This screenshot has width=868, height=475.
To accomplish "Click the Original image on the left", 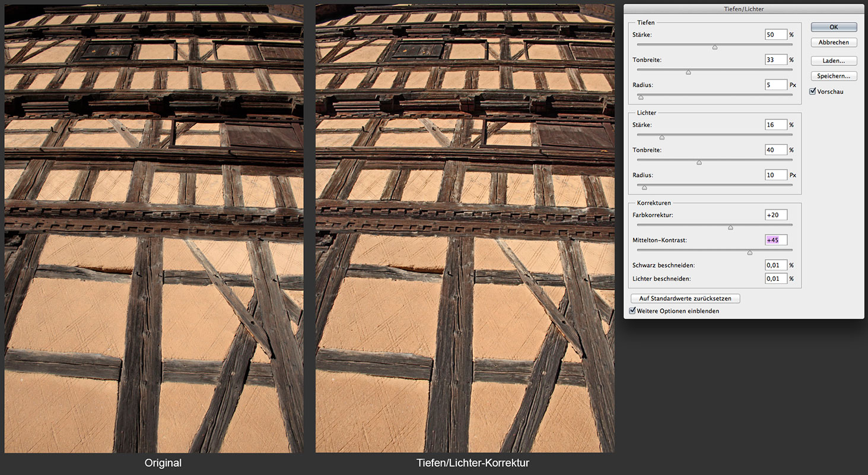I will pos(154,229).
